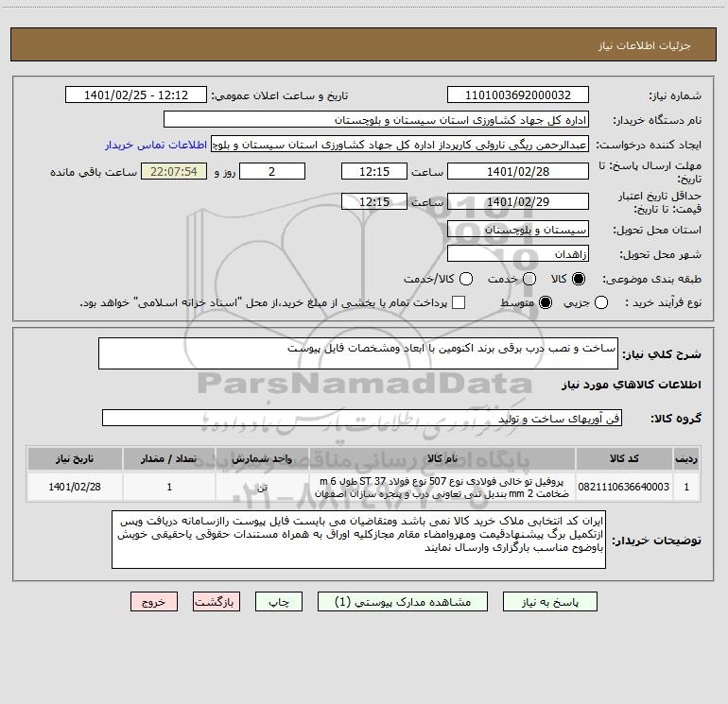Click the پاسخ به نیاز button
728x704 pixels.
[550, 601]
